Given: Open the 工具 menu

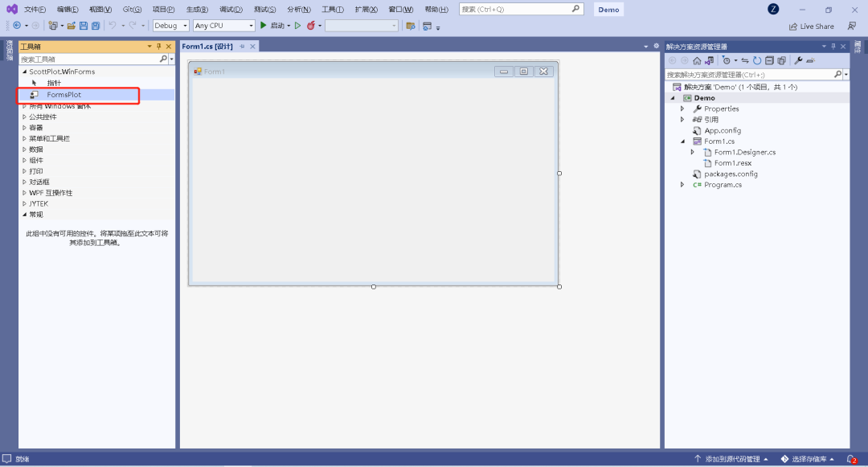Looking at the screenshot, I should point(332,10).
